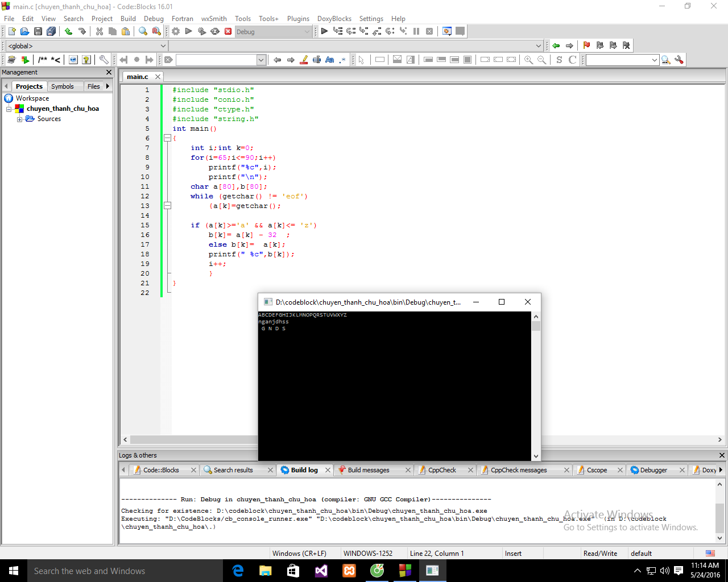
Task: Click the Rebuild icon
Action: click(x=215, y=32)
